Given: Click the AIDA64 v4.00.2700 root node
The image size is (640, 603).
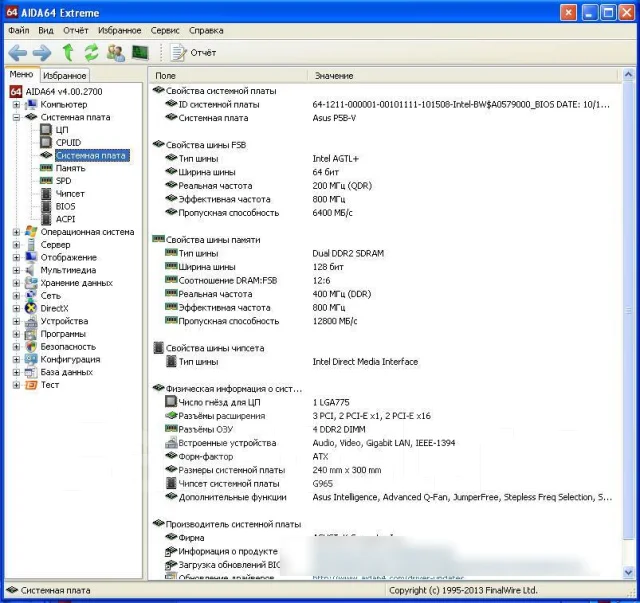Looking at the screenshot, I should click(x=64, y=91).
